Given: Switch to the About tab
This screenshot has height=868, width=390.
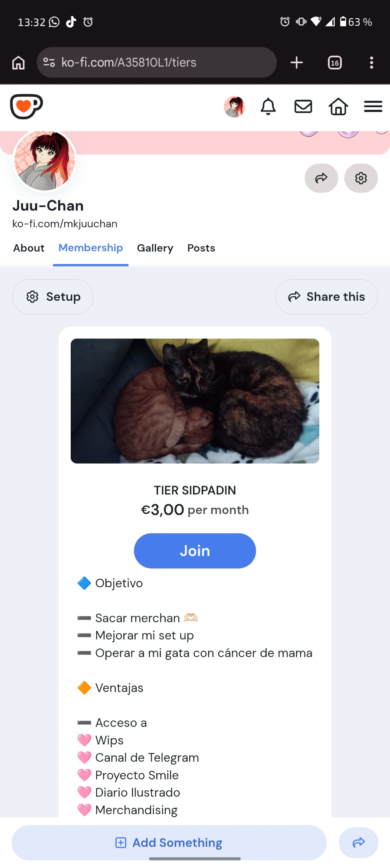Looking at the screenshot, I should click(x=29, y=248).
